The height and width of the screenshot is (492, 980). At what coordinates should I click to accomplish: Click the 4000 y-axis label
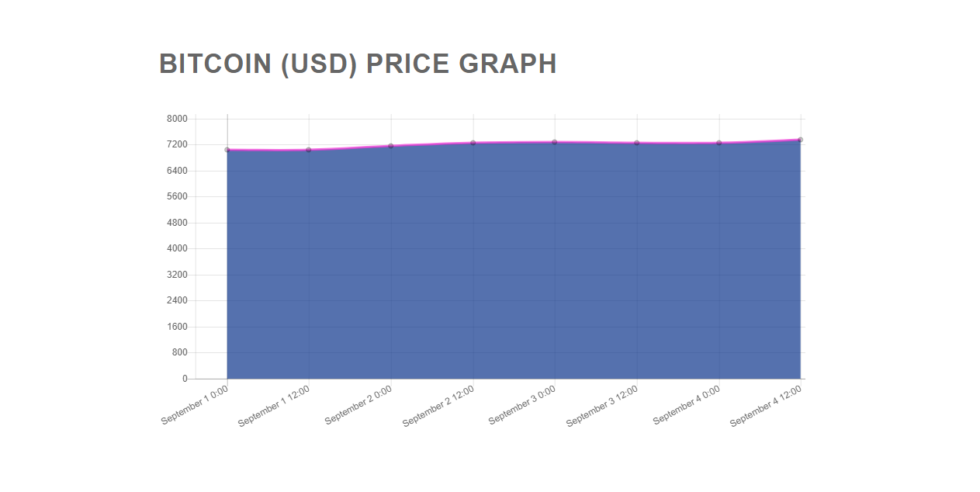pyautogui.click(x=177, y=248)
